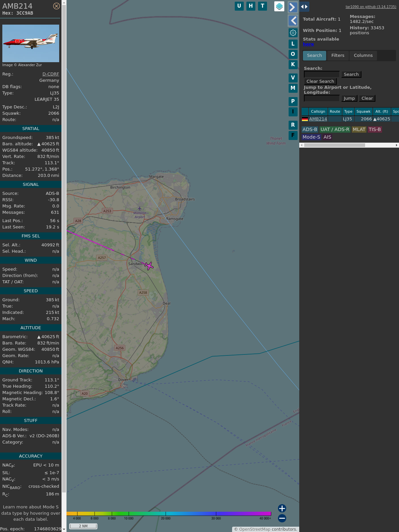Switch to the Filters tab
The image size is (399, 532).
338,56
